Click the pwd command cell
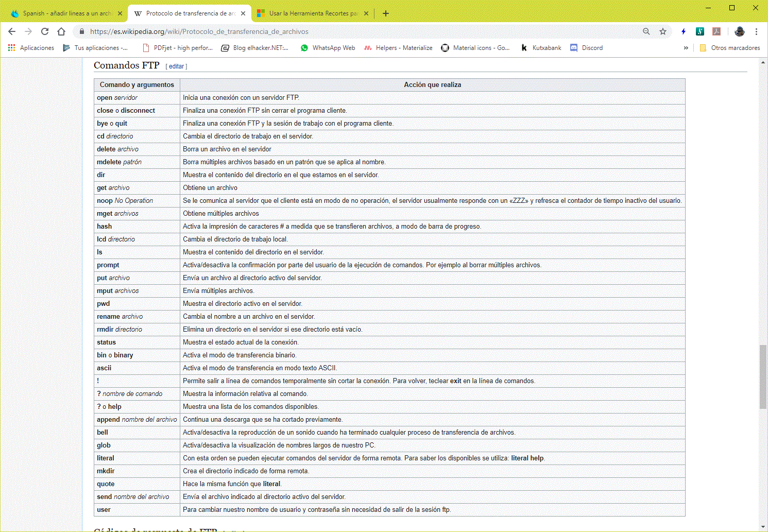This screenshot has width=768, height=532. (137, 304)
